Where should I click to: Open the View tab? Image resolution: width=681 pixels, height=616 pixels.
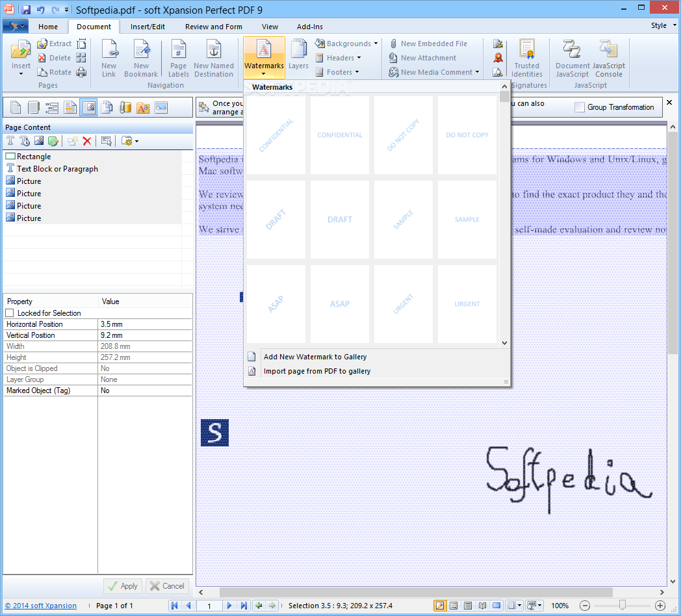pos(270,27)
